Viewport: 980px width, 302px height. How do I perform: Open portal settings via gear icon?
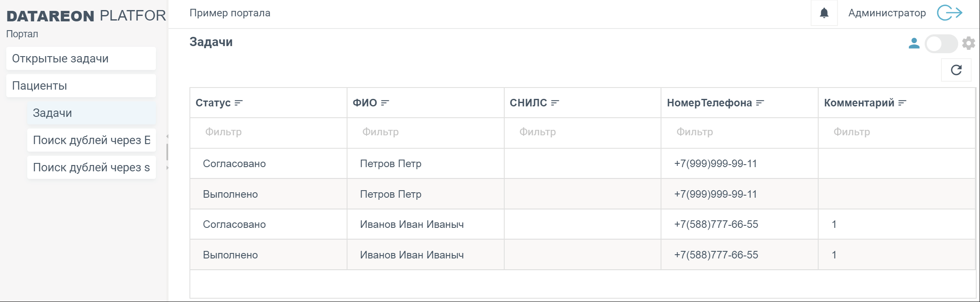(968, 44)
